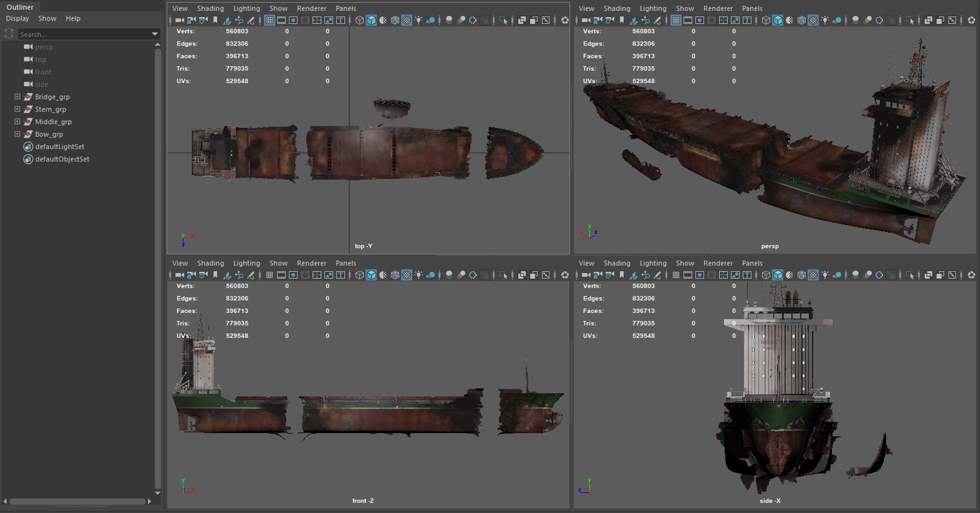Open Outliner Display menu
The image size is (980, 513).
[x=17, y=18]
